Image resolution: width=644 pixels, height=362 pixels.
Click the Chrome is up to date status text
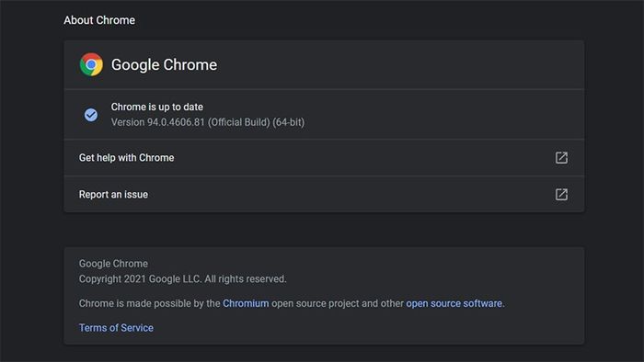tap(157, 107)
